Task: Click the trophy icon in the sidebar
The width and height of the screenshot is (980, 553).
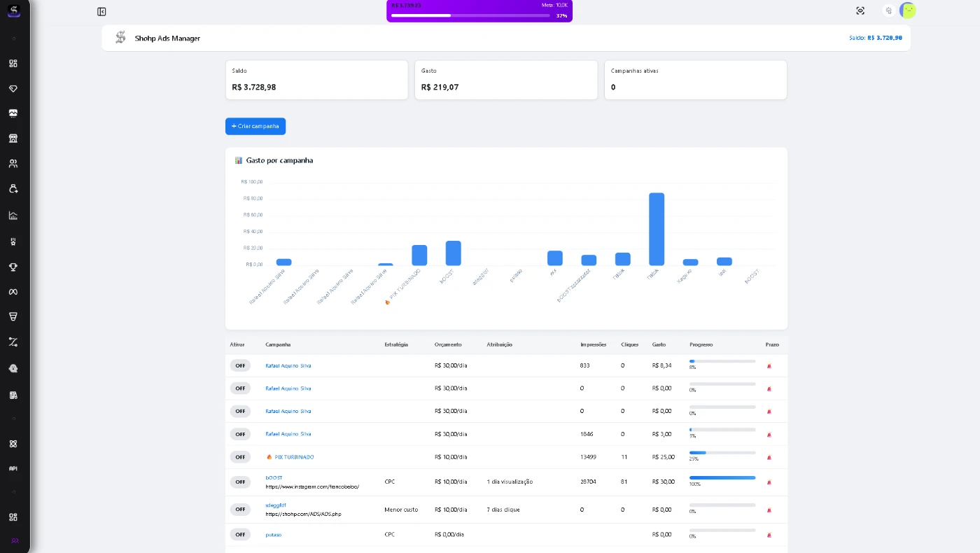Action: 13,267
